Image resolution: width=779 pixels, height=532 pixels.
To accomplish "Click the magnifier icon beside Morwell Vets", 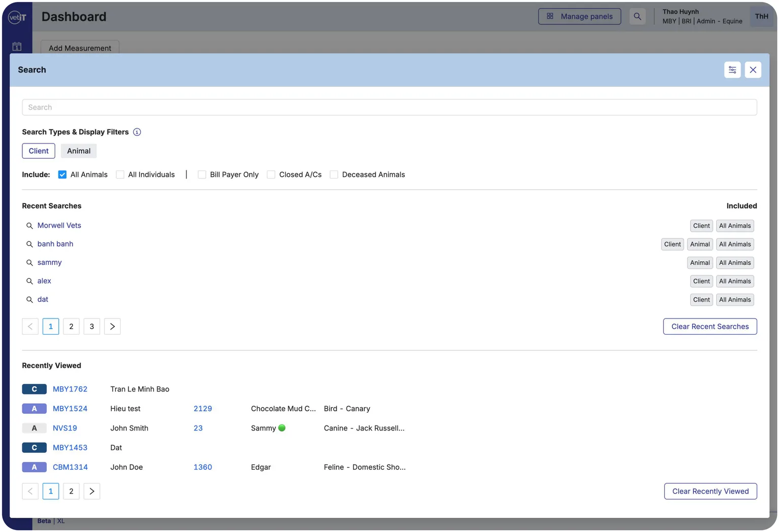I will click(x=29, y=226).
